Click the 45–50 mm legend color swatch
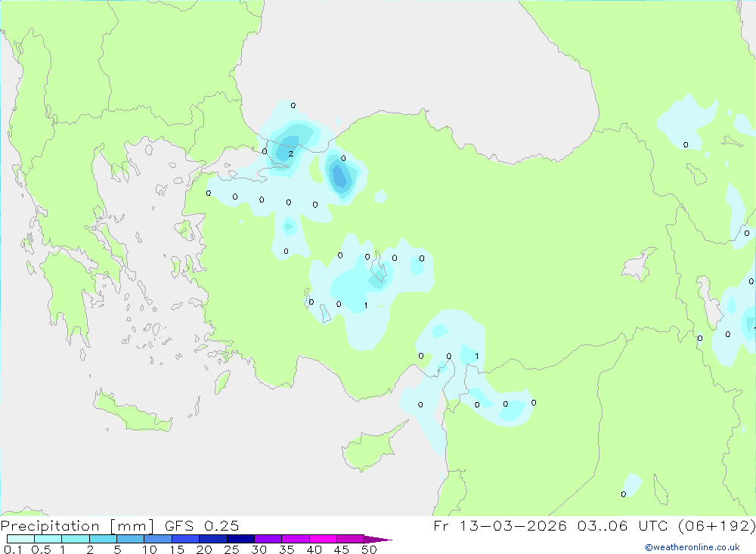 (351, 539)
